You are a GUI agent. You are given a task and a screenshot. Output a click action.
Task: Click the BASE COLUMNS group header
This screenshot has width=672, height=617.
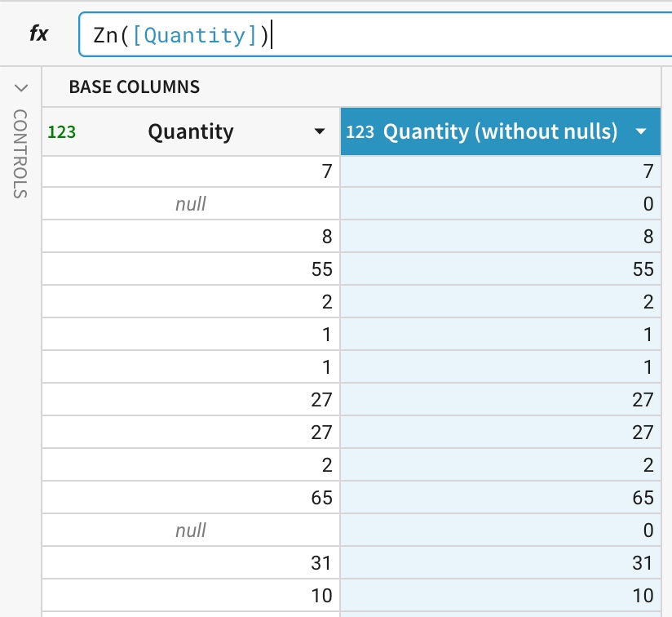tap(134, 87)
